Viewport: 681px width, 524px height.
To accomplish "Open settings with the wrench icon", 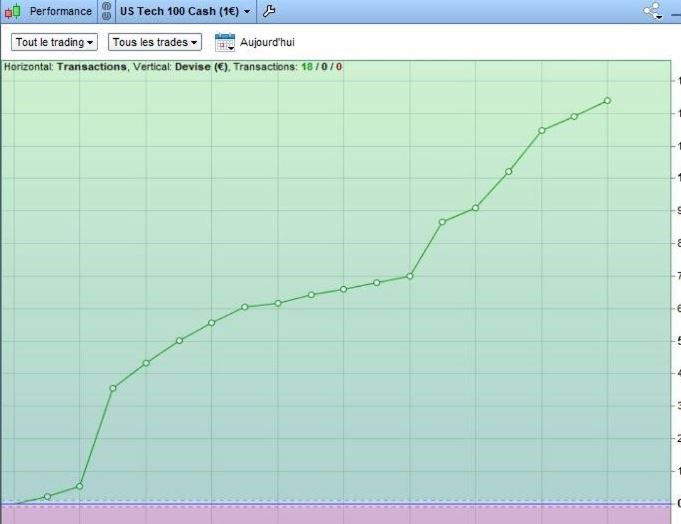I will click(269, 11).
